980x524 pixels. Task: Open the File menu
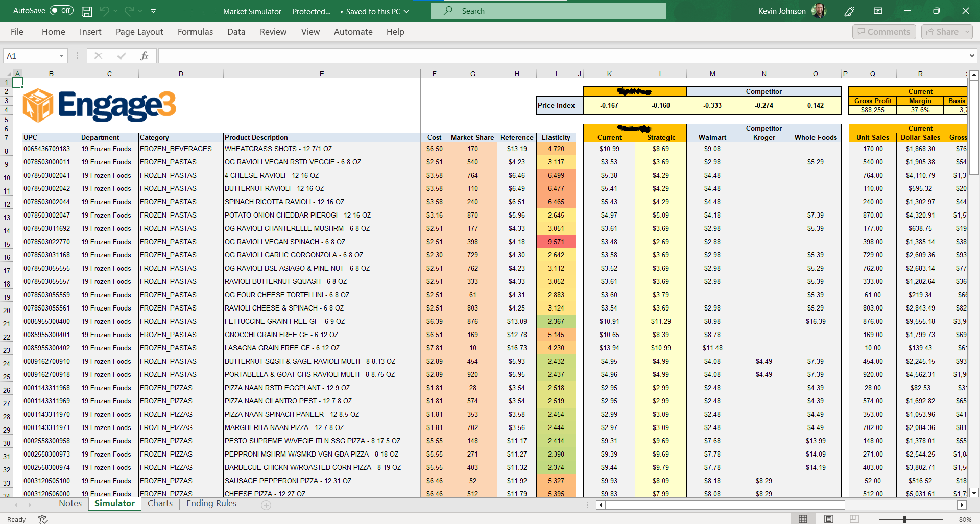[17, 32]
